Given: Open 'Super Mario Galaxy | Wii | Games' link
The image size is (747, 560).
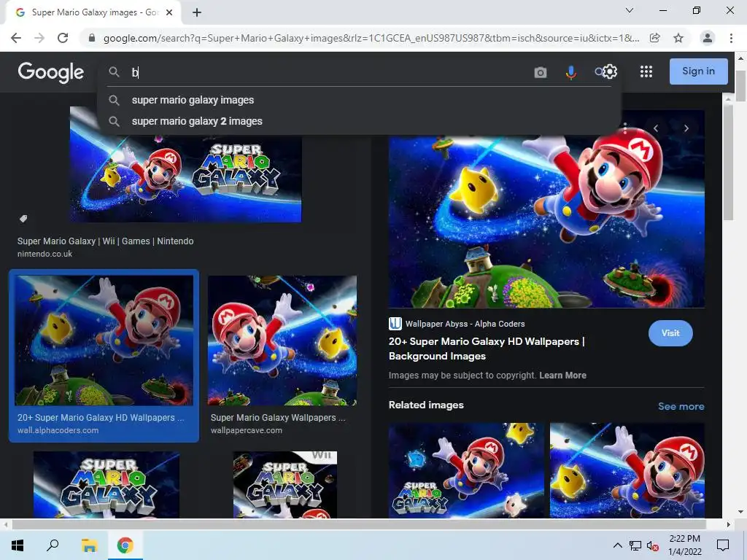Looking at the screenshot, I should [x=105, y=241].
